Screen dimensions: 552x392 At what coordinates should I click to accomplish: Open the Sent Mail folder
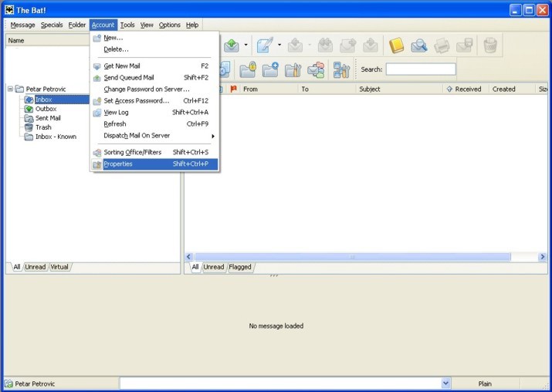click(48, 118)
